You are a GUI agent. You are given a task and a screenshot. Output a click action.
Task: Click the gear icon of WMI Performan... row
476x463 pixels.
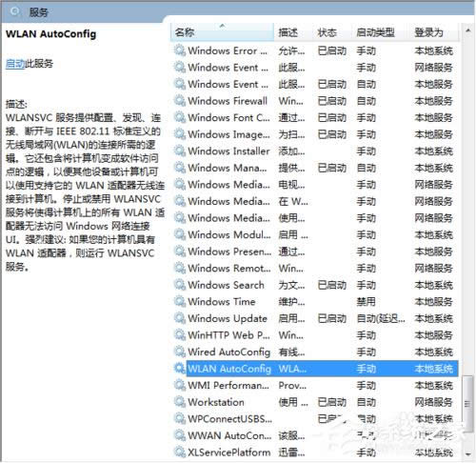[180, 386]
